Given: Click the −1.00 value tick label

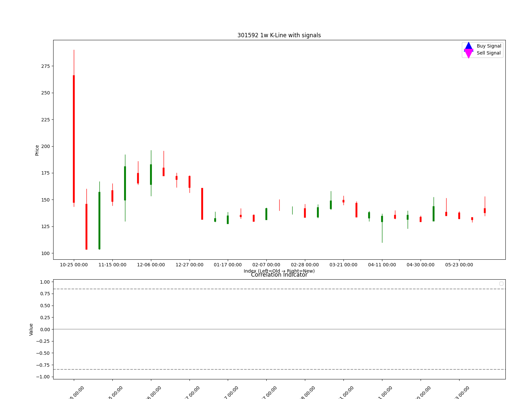Looking at the screenshot, I should click(43, 377).
